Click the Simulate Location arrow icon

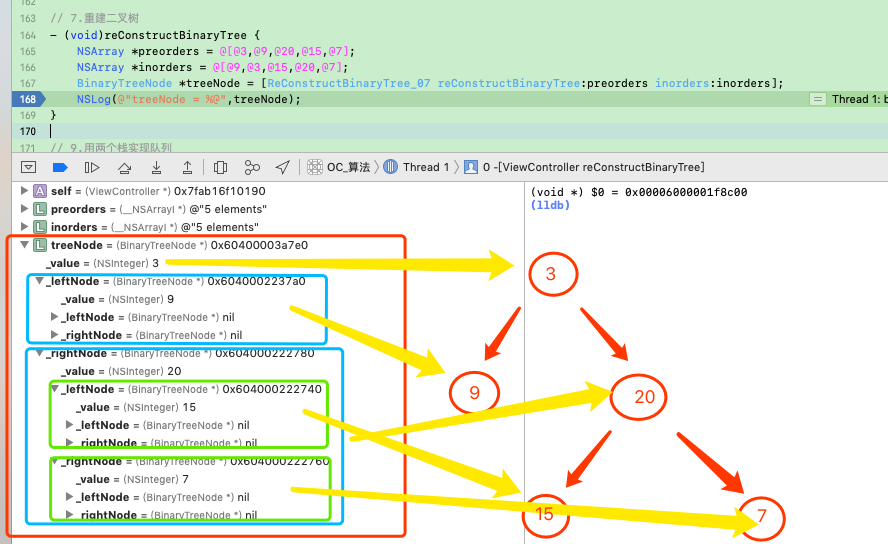pos(283,167)
